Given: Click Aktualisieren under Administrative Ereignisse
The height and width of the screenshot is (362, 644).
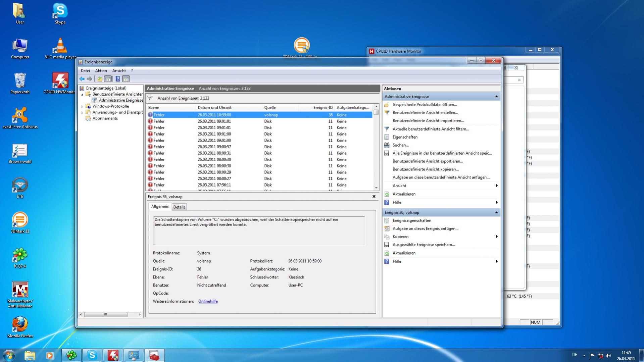Looking at the screenshot, I should (x=404, y=194).
